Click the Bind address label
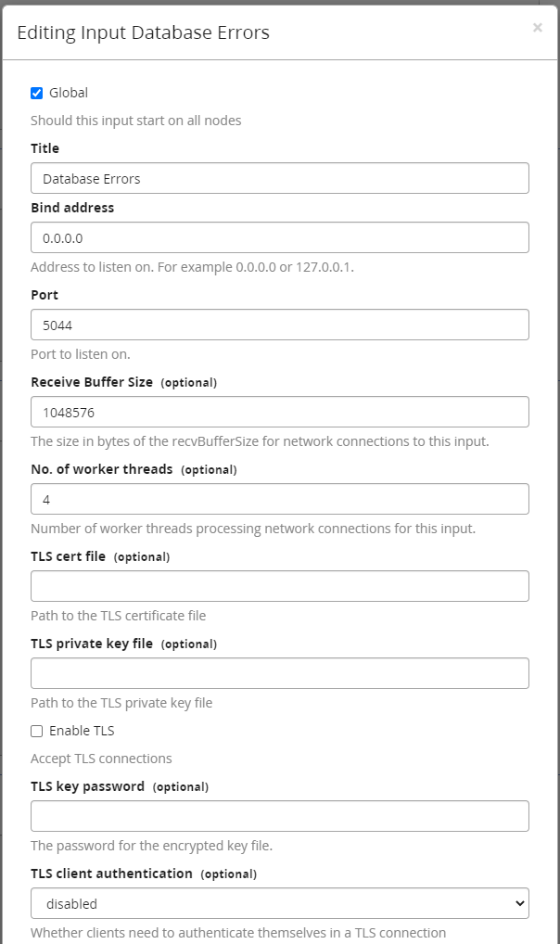Screen dimensions: 560x944 [72, 208]
